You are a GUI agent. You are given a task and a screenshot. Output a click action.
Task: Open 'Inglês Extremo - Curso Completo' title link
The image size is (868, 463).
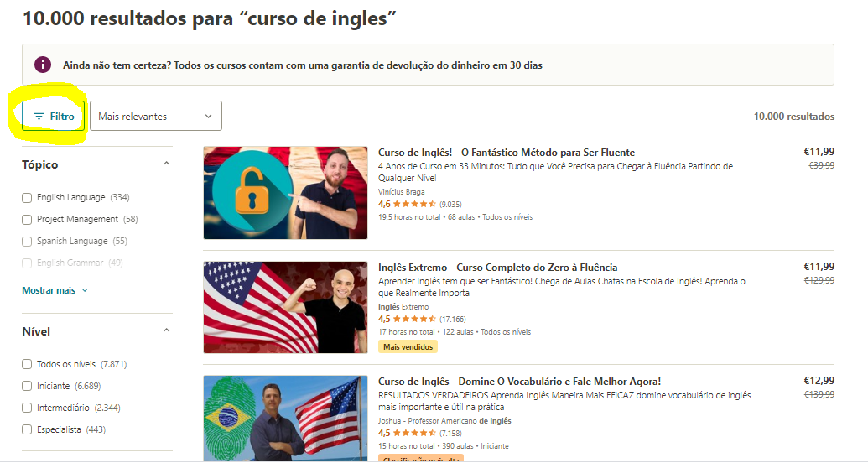pyautogui.click(x=497, y=267)
